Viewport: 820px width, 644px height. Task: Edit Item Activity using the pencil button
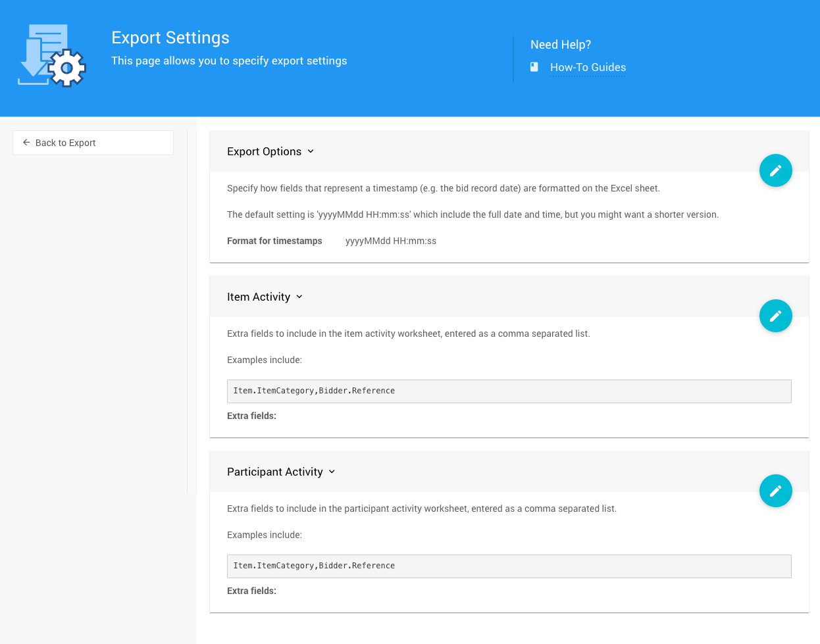pos(775,316)
